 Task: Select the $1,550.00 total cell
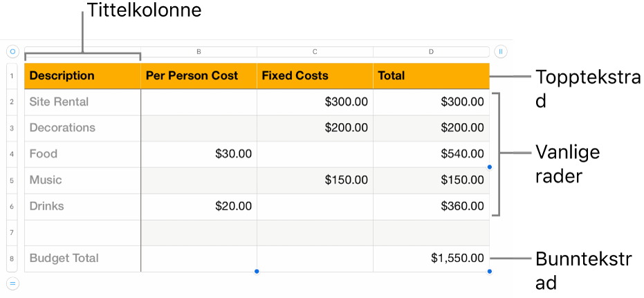coord(431,259)
